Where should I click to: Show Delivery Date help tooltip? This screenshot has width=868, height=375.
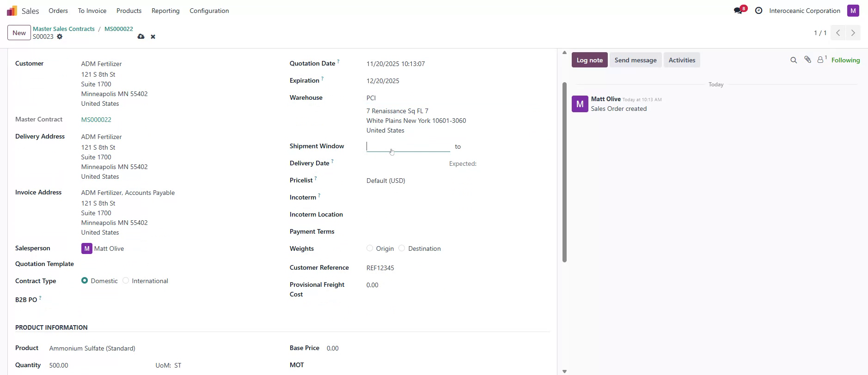point(332,161)
